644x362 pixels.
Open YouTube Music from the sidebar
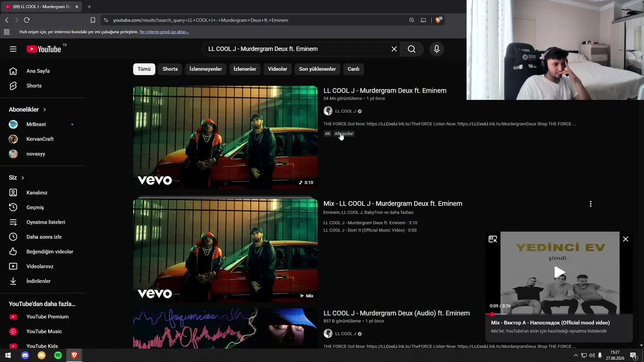pos(43,331)
